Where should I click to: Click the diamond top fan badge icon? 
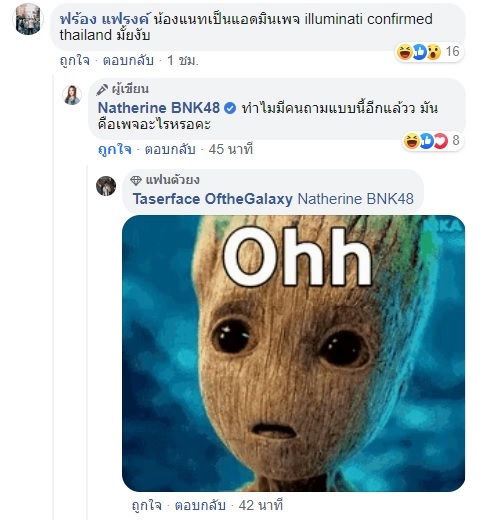(x=136, y=181)
